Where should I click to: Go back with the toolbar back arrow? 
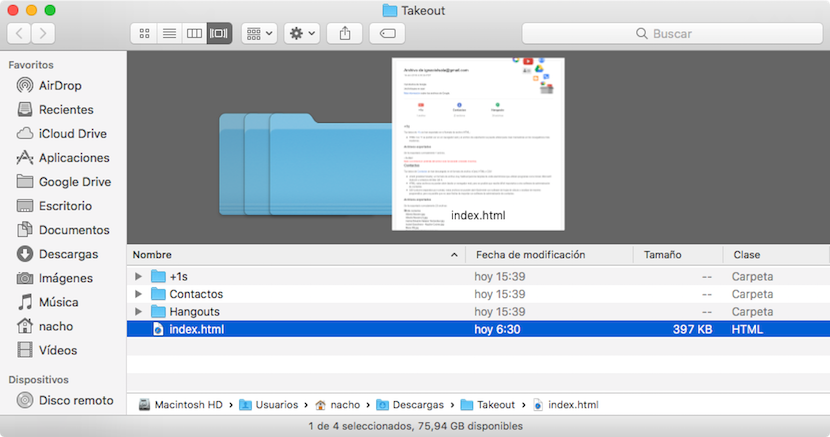19,34
